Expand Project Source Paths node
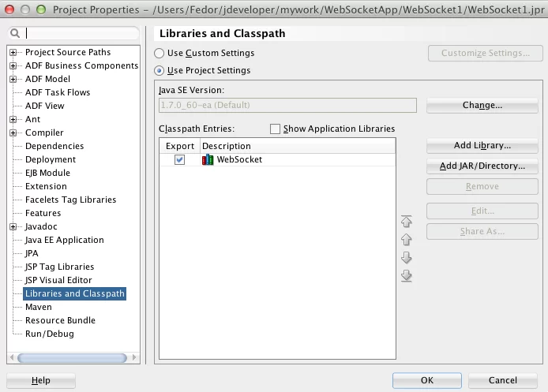Image resolution: width=548 pixels, height=392 pixels. tap(13, 52)
